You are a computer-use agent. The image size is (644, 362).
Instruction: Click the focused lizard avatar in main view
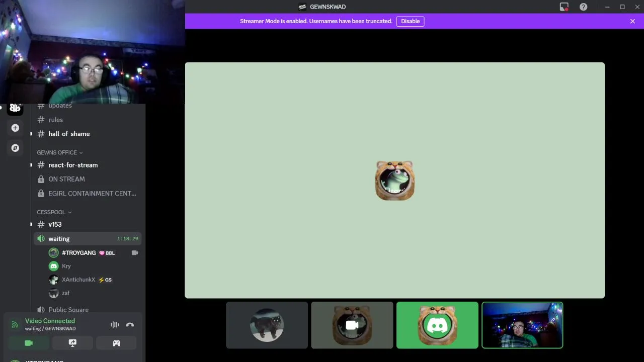point(395,180)
